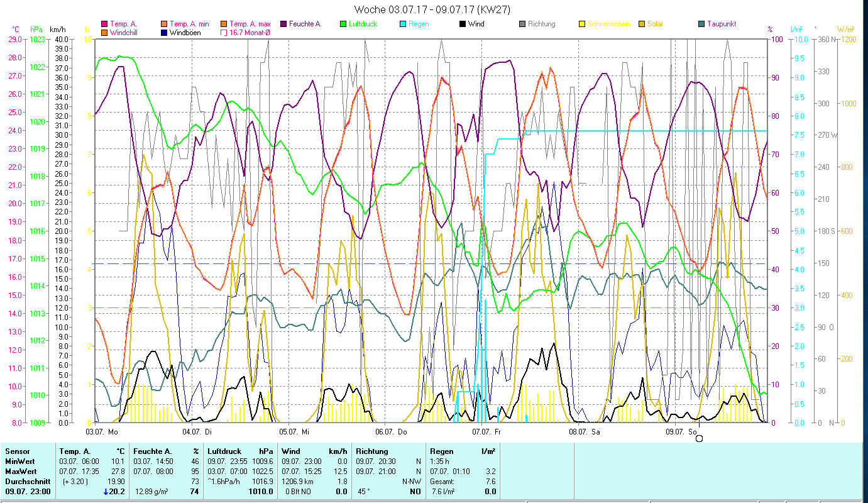Click the Temp. A. max legend swatch
The image size is (868, 503).
(x=222, y=24)
